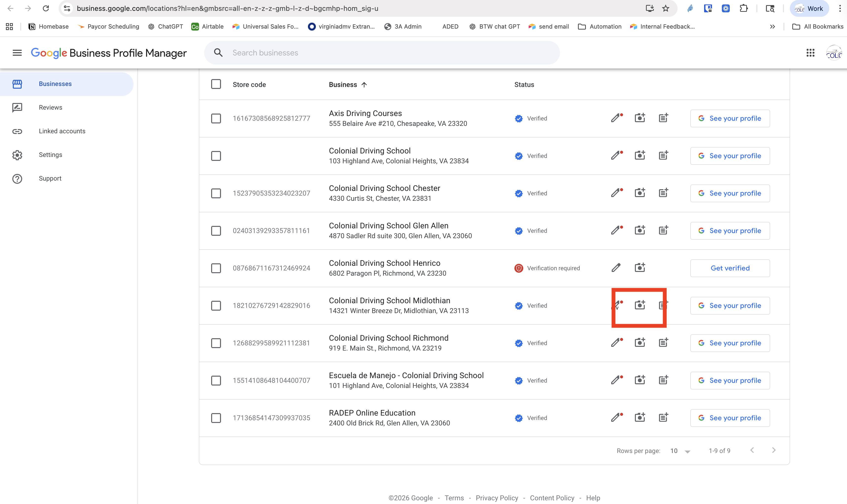The height and width of the screenshot is (504, 847).
Task: Click Get verified for Colonial Driving School Henrico
Action: point(730,268)
